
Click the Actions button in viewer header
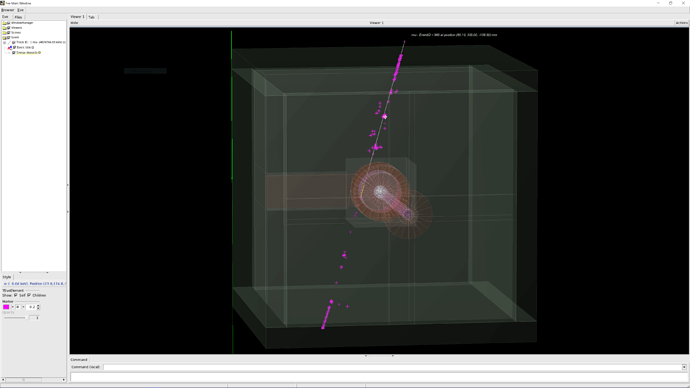pyautogui.click(x=682, y=23)
